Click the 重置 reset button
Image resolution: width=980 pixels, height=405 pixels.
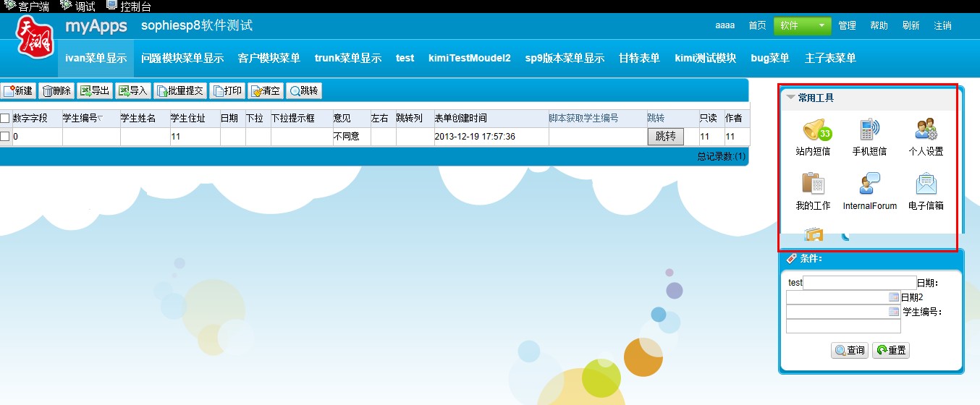(890, 350)
